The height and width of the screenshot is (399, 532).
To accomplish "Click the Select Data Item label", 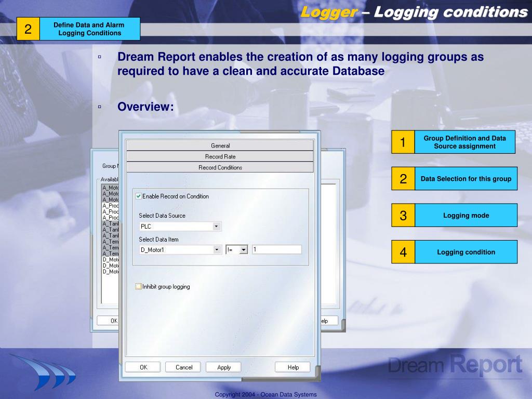I will point(158,239).
